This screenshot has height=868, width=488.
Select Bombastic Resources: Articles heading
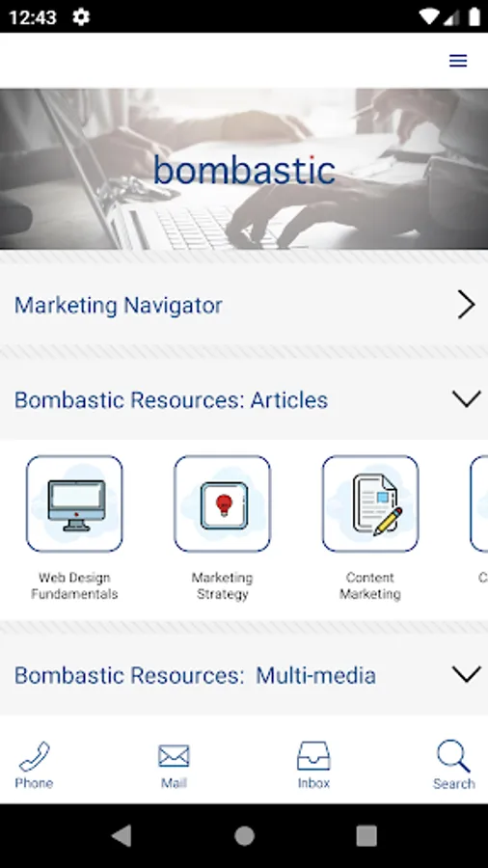tap(171, 399)
